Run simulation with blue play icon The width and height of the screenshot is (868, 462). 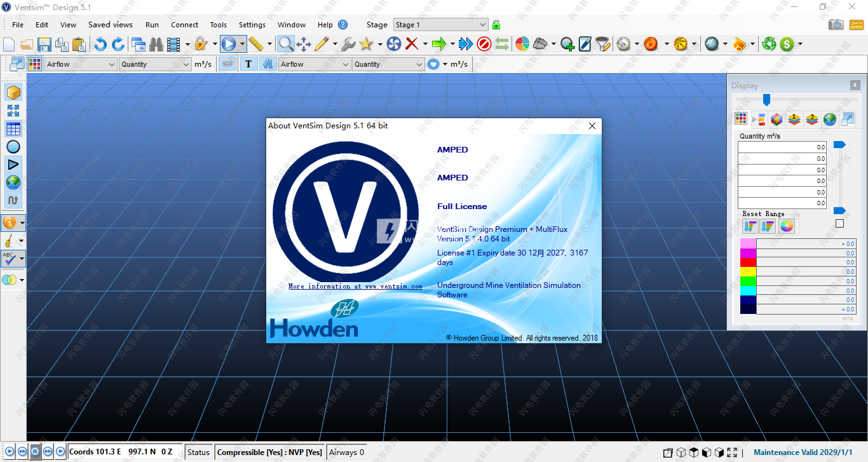(229, 44)
